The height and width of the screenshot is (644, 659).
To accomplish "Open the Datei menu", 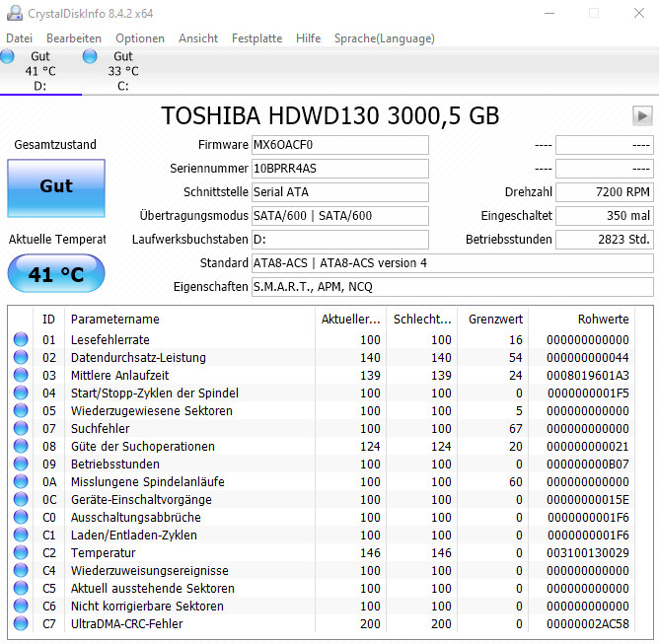I will pos(20,38).
